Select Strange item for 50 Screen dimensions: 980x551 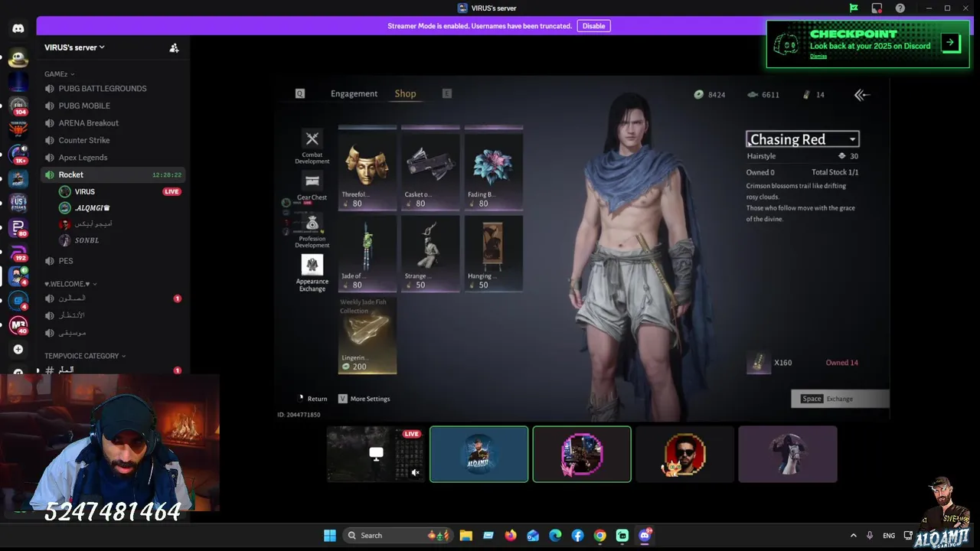tap(430, 253)
